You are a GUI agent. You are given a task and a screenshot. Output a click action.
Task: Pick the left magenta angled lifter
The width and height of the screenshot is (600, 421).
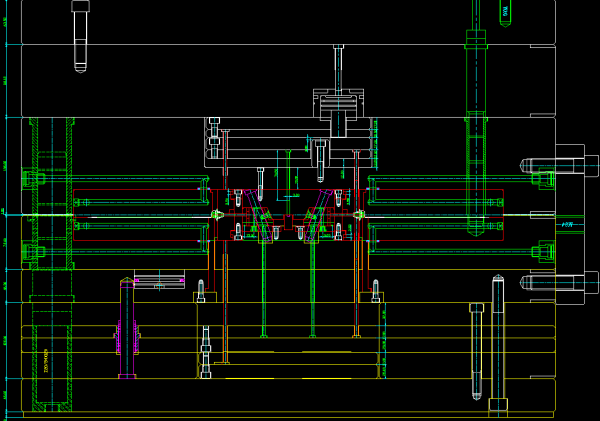(x=258, y=216)
